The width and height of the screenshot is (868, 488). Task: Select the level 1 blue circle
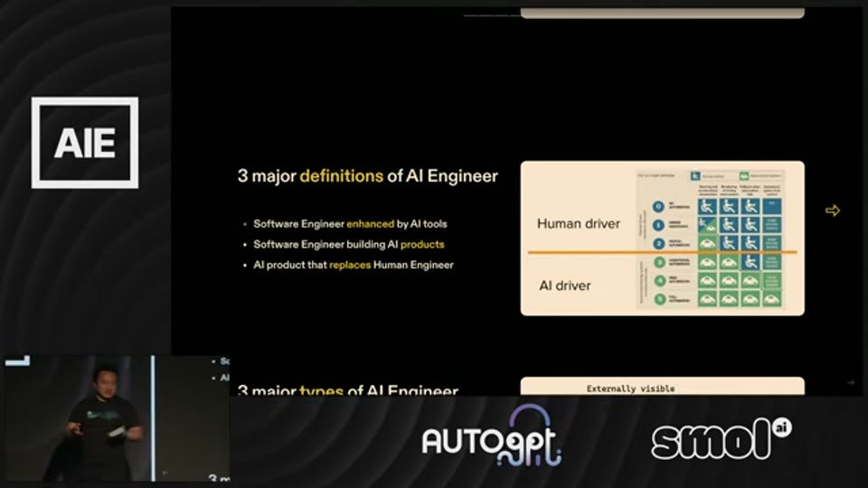click(x=658, y=225)
